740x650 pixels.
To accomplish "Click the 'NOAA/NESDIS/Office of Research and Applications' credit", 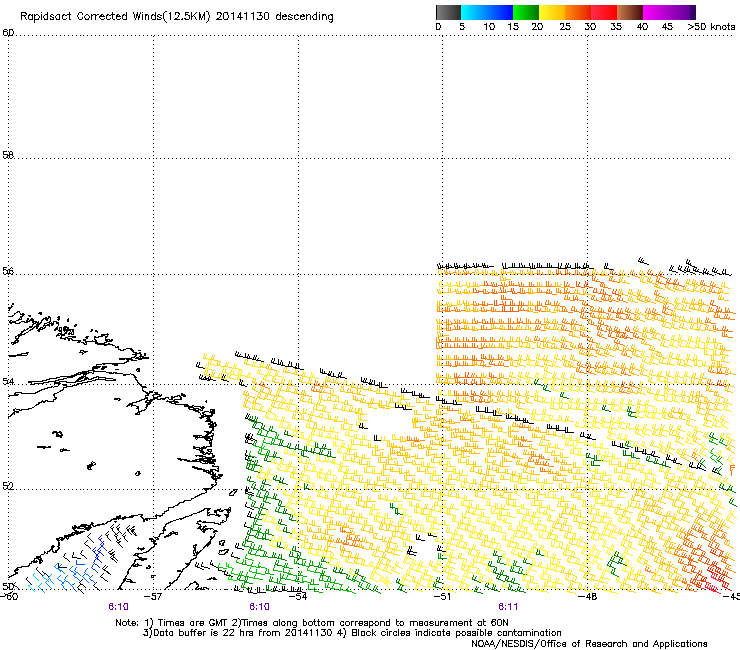I will (589, 644).
